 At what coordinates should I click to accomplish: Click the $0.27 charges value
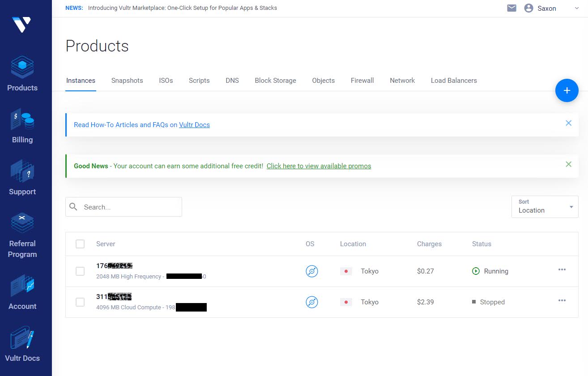(x=425, y=271)
